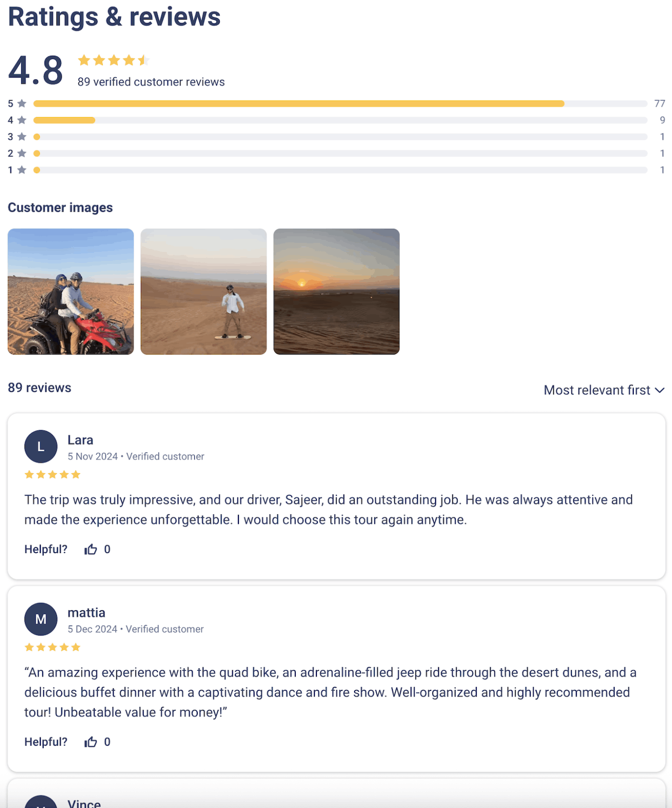Click the 3 star rating row icon
Image resolution: width=672 pixels, height=808 pixels.
(x=22, y=137)
